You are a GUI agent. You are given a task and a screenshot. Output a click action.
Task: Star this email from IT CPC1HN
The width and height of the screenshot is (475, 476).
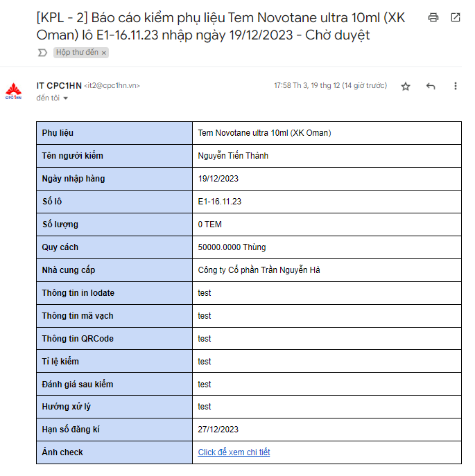(x=406, y=86)
